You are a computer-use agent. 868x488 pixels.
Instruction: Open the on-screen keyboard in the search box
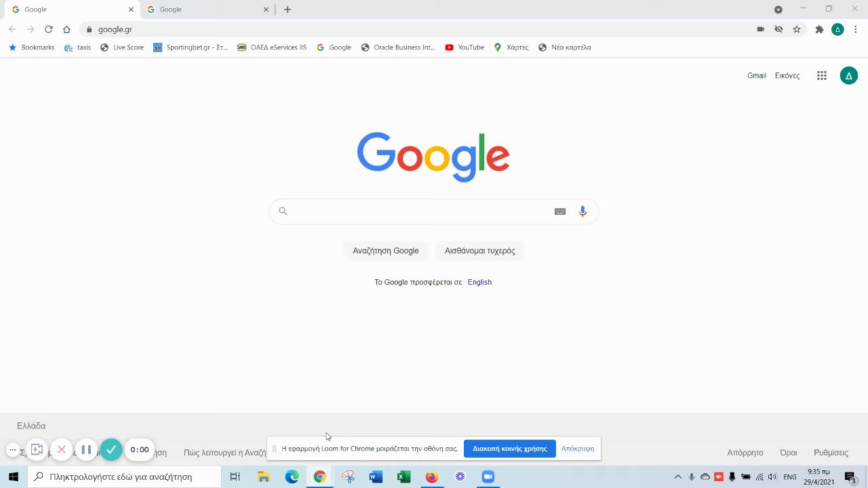560,211
